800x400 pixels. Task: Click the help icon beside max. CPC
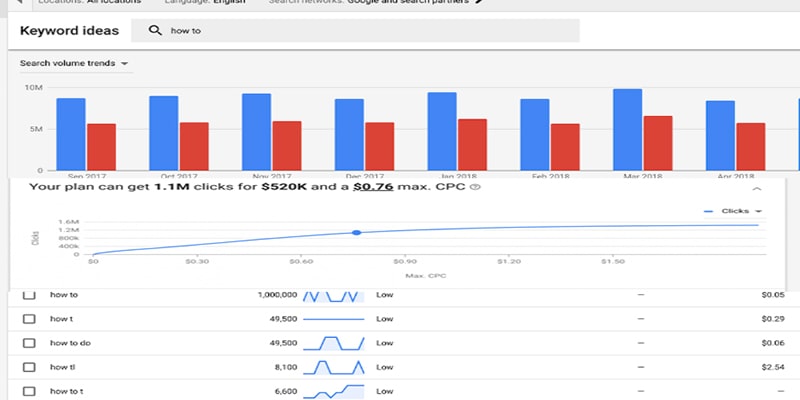point(475,187)
